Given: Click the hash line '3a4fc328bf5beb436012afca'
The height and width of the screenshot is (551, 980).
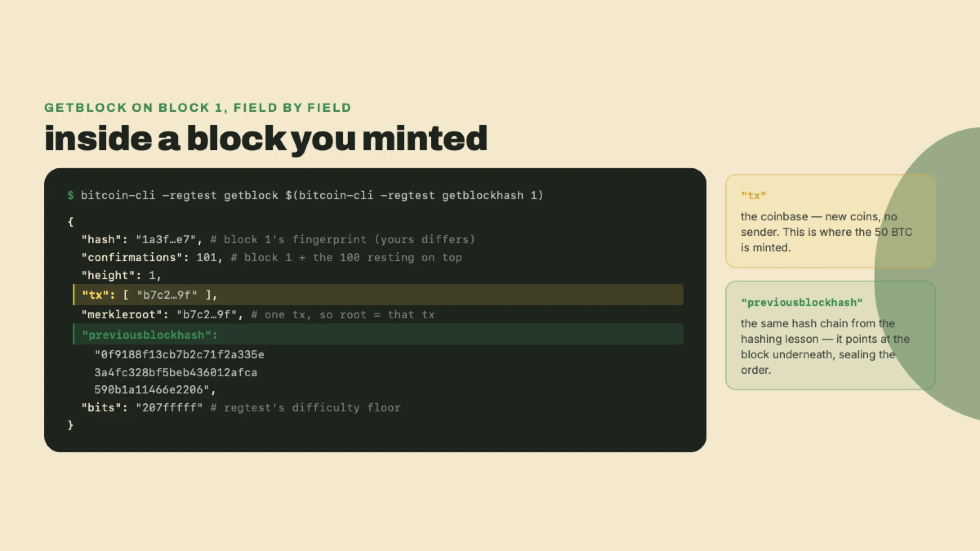Looking at the screenshot, I should (176, 373).
